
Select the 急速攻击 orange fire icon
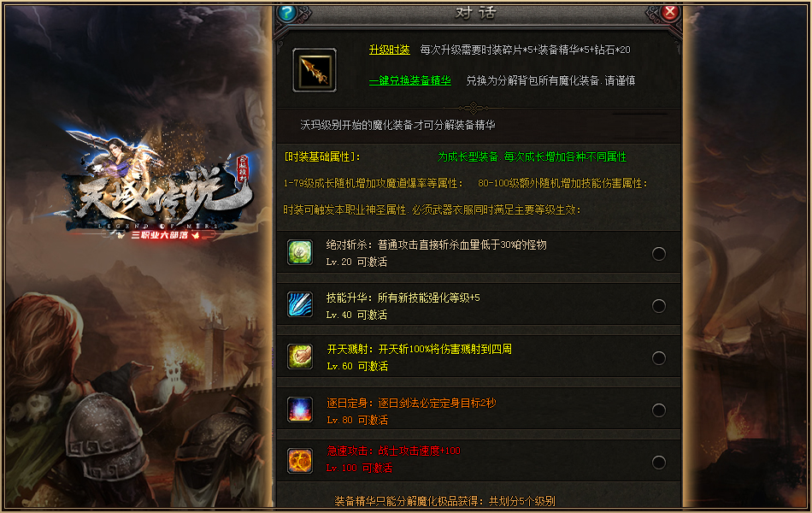coord(300,461)
